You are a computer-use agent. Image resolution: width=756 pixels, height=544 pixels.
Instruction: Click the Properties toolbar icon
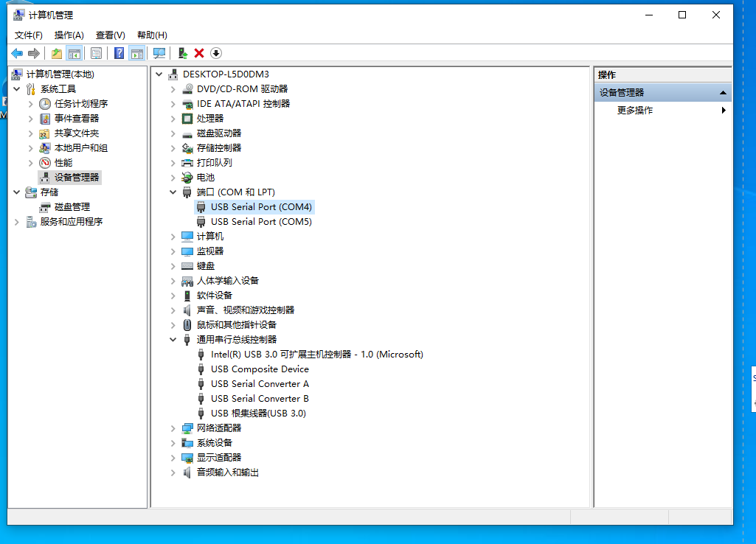click(x=96, y=53)
